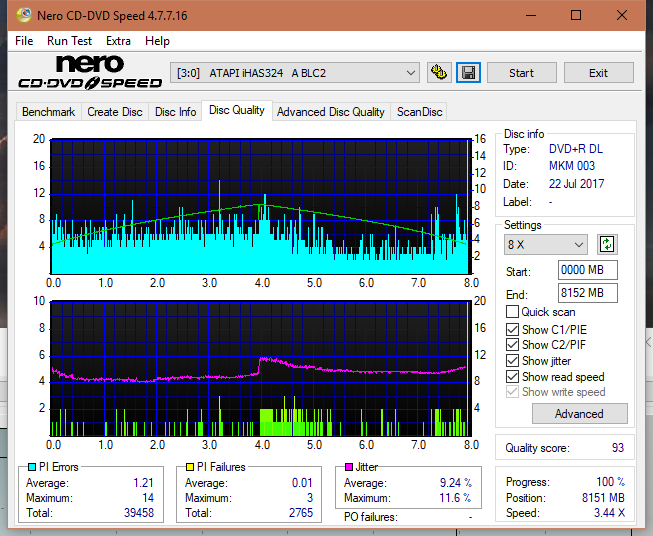
Task: Click the End position 8152 MB field
Action: click(588, 293)
